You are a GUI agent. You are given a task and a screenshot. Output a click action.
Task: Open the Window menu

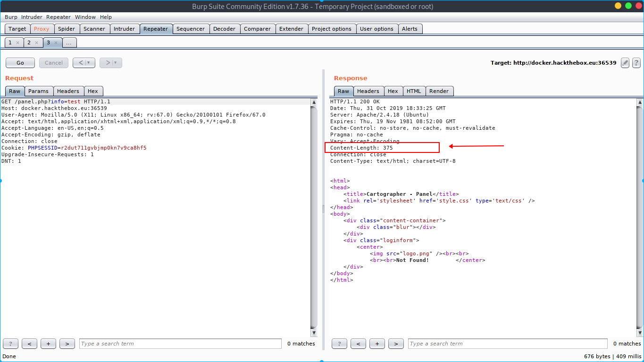pos(85,17)
